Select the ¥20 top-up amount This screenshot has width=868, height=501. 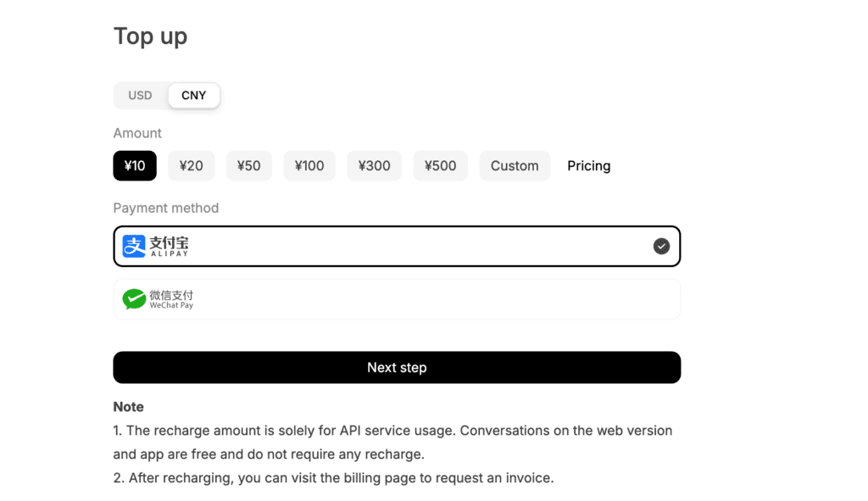[x=191, y=166]
